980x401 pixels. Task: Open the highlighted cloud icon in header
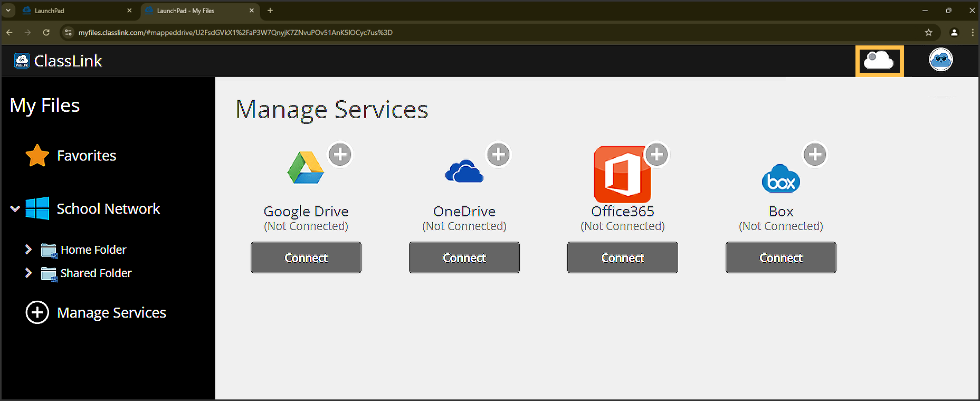879,61
